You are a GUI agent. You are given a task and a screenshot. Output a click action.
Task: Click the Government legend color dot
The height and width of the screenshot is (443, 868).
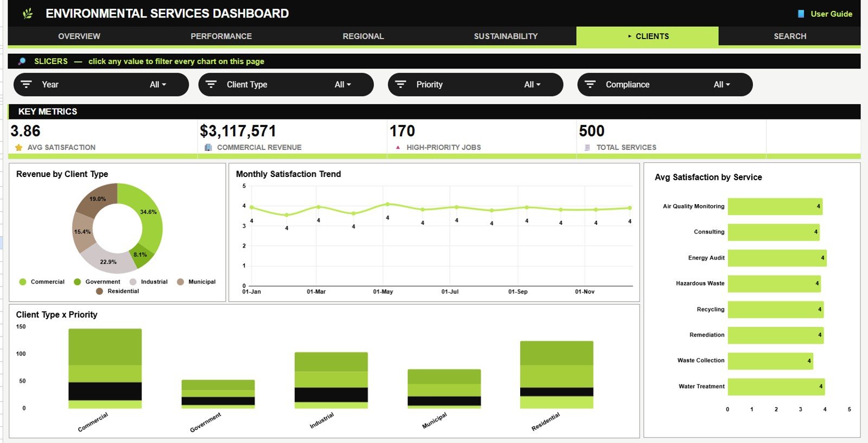77,282
